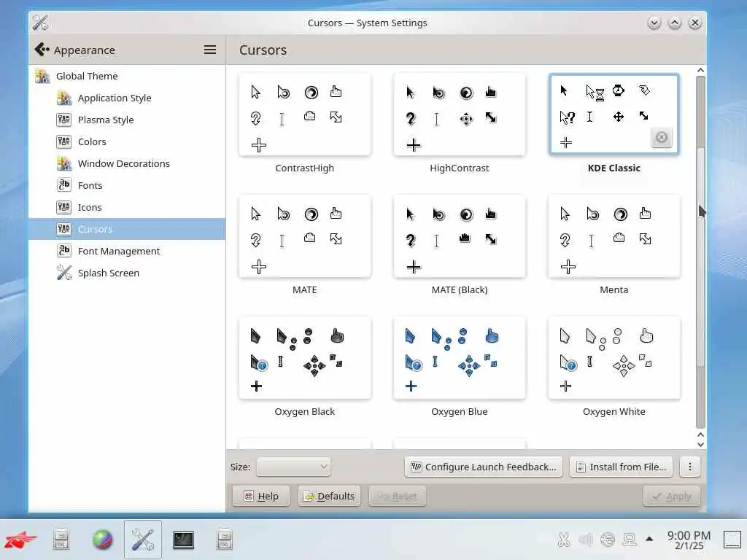
Task: Open the application launcher in taskbar
Action: (20, 540)
